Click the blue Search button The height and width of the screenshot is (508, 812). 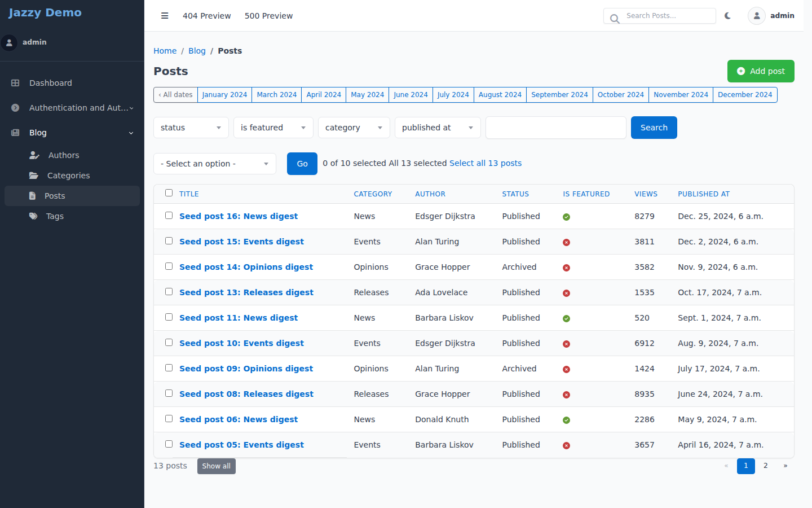[654, 128]
